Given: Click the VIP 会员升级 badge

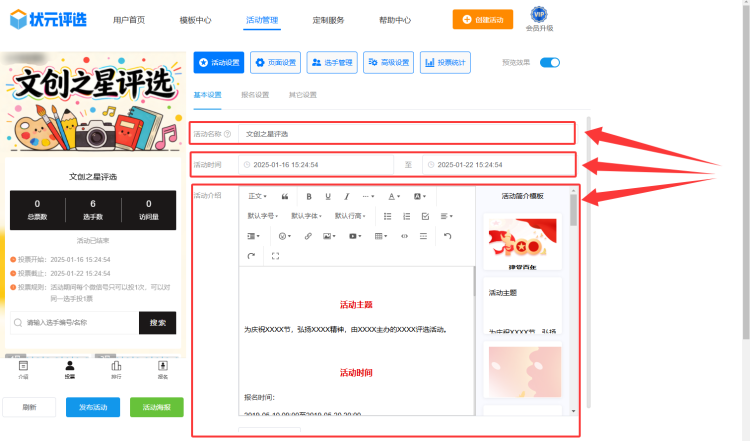Looking at the screenshot, I should (x=539, y=20).
